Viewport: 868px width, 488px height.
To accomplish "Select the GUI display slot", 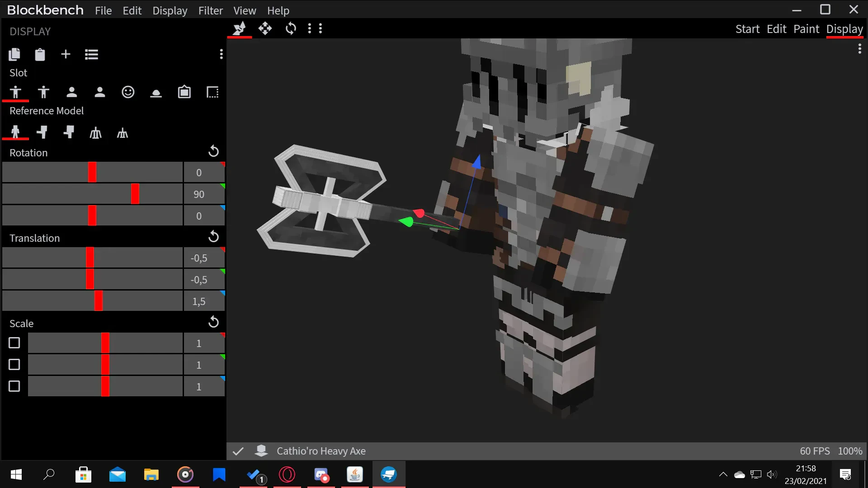I will coord(212,92).
